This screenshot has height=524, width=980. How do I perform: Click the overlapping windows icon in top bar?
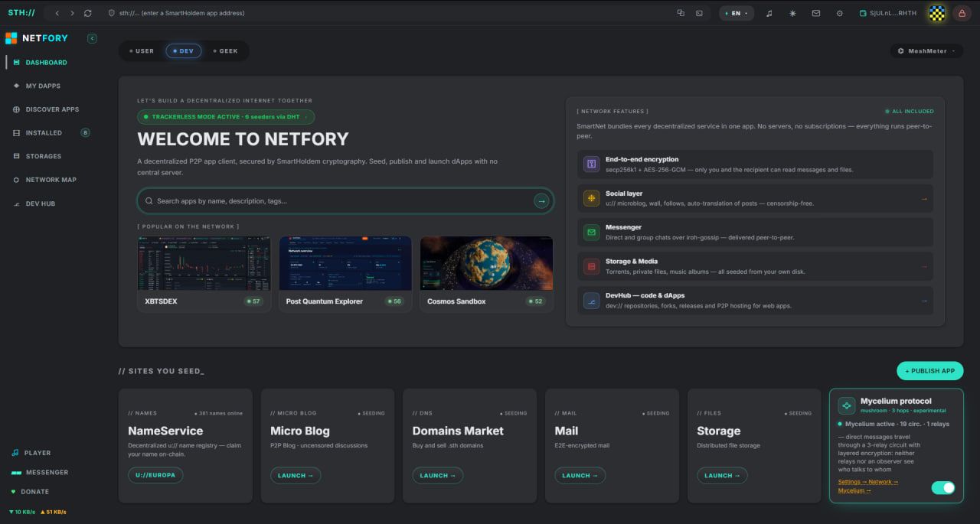[x=681, y=13]
